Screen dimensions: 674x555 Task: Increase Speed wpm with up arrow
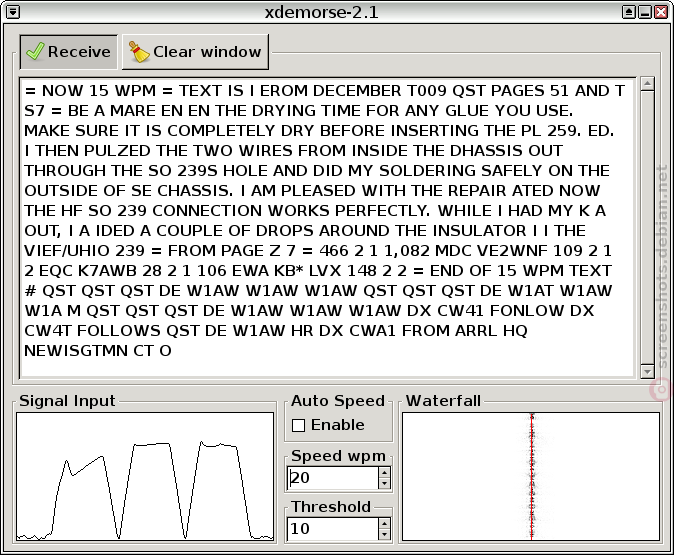point(384,472)
